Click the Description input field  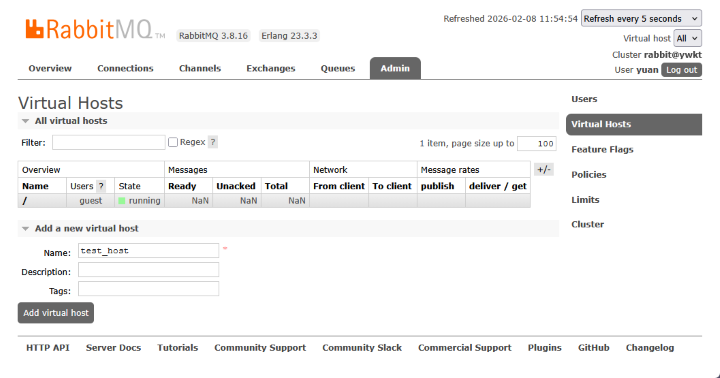coord(148,270)
